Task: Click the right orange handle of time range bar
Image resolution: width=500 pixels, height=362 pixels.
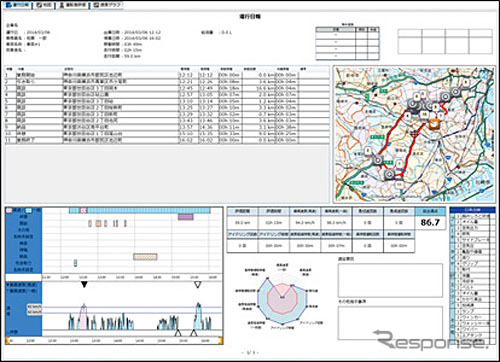Action: click(220, 340)
